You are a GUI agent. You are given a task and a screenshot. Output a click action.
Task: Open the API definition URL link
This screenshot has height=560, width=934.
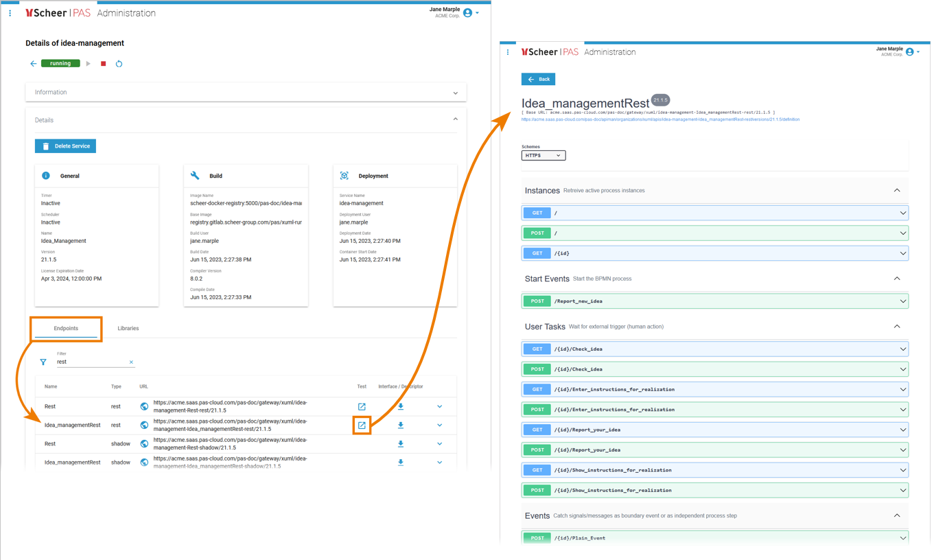point(659,119)
